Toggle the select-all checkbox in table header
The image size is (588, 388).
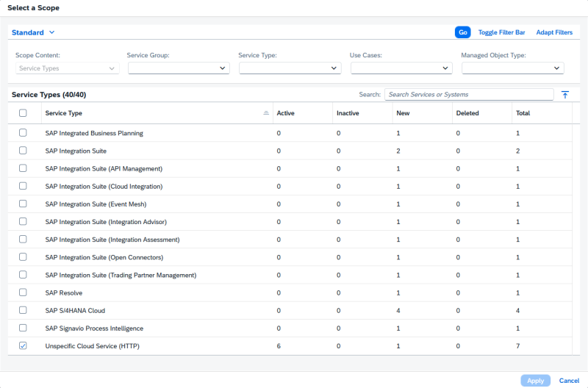pos(23,113)
